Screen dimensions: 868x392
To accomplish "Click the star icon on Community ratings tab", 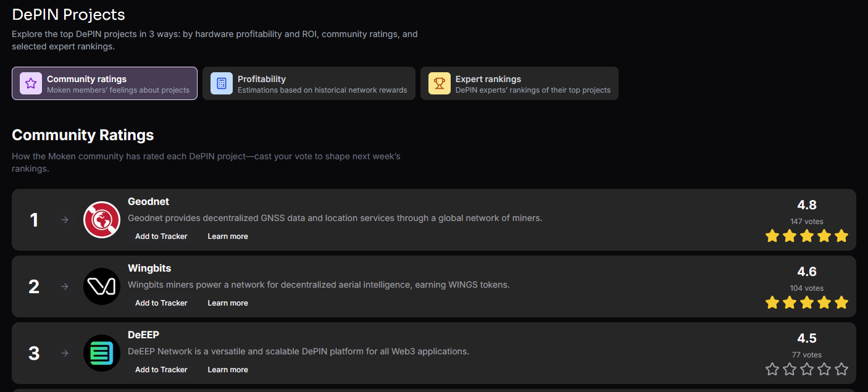I will [31, 83].
